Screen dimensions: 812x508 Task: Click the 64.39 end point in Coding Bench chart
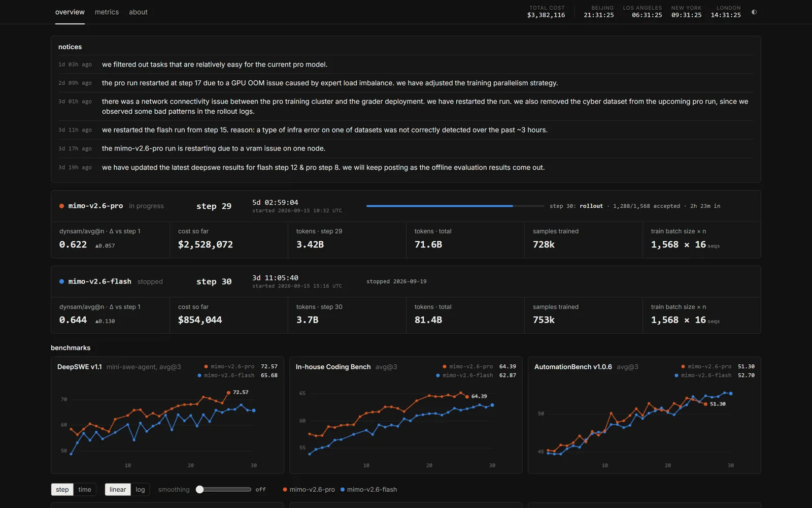467,396
